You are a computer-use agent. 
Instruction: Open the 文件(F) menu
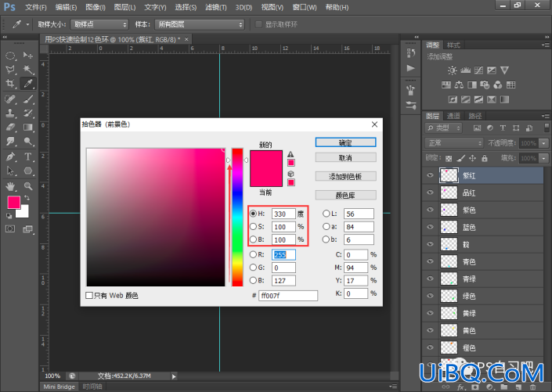[36, 7]
